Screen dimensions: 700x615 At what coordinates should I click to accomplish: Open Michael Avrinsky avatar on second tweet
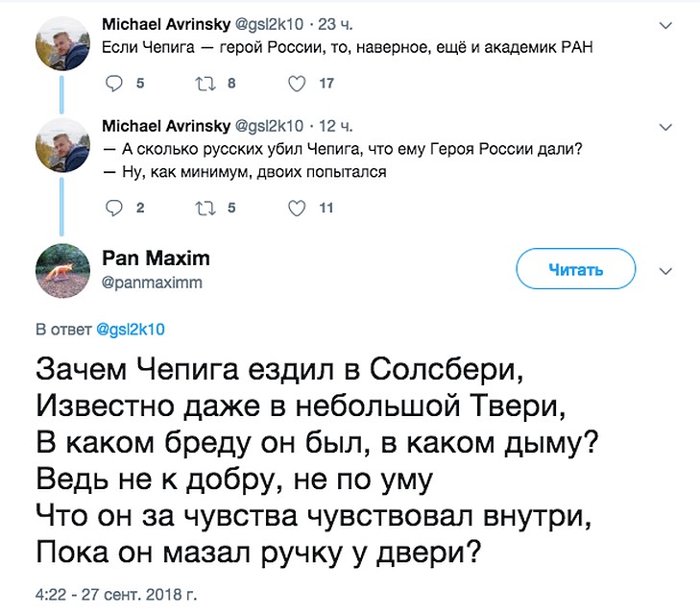tap(62, 146)
